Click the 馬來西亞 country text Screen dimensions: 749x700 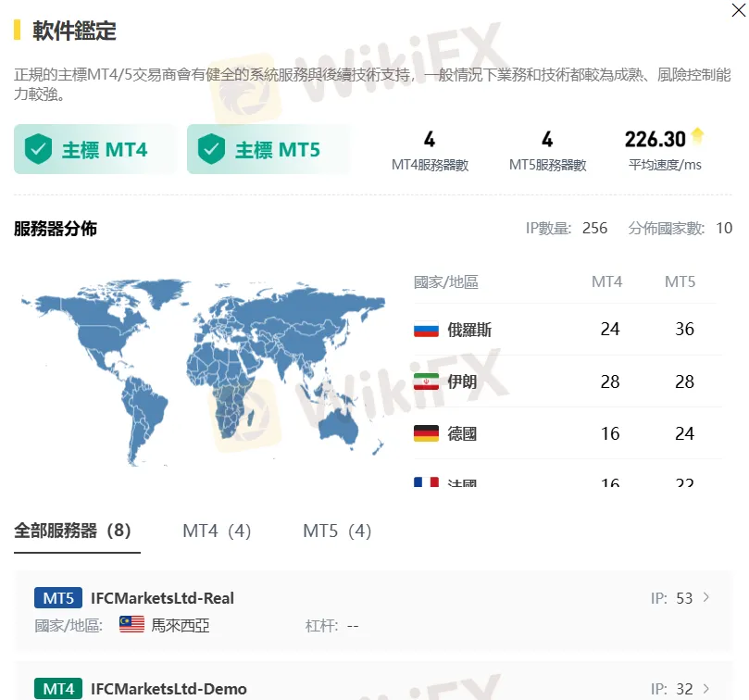coord(181,625)
